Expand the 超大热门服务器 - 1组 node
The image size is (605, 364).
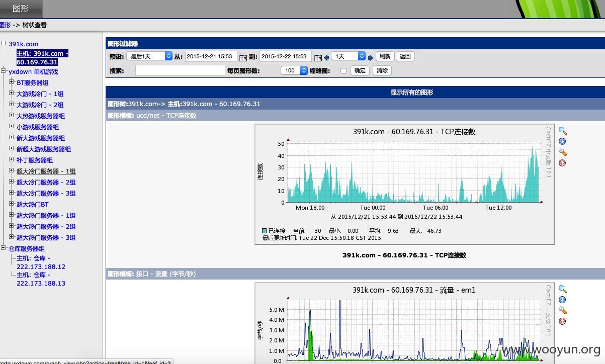coord(11,215)
